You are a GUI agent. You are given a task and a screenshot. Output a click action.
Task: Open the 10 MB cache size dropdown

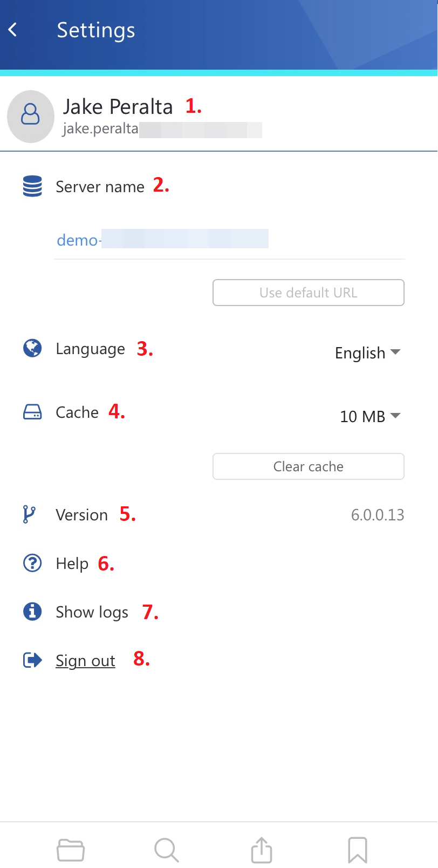click(370, 416)
